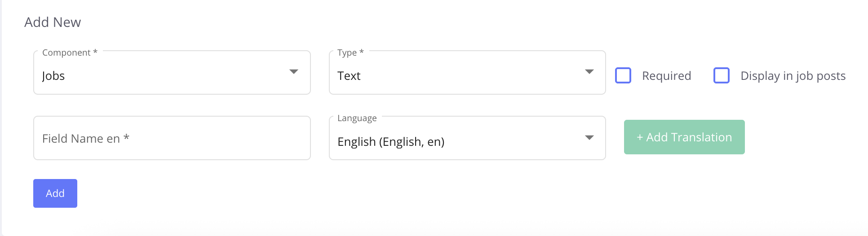Screen dimensions: 868x236
Task: Click the blue Add button
Action: click(x=55, y=193)
